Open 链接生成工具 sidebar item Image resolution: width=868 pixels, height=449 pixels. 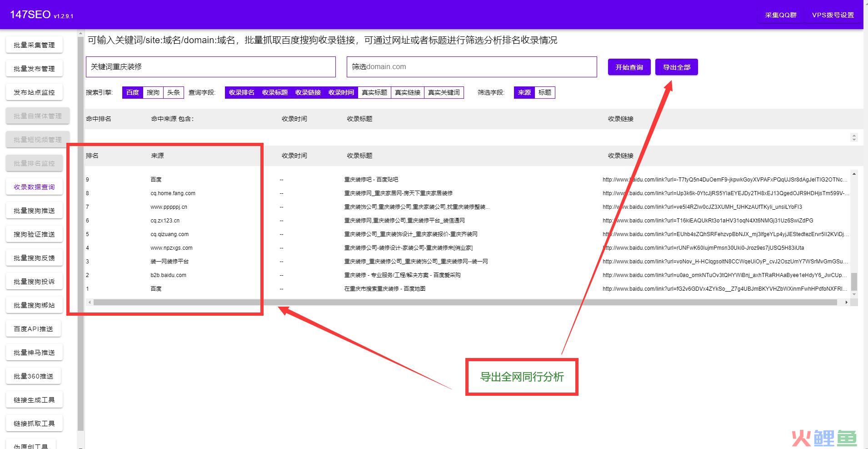click(34, 400)
